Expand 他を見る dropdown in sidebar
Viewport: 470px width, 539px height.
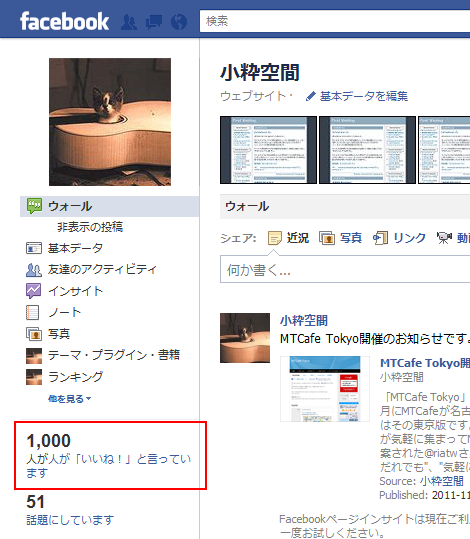tap(69, 399)
